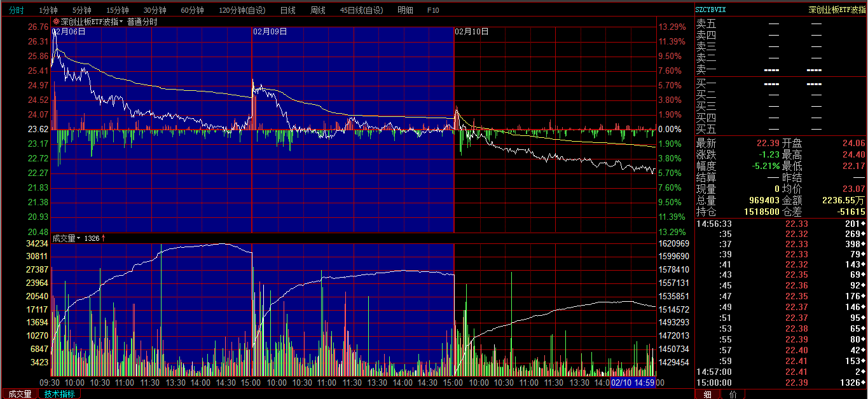Switch to 60分钟 period view
Screen dimensions: 868x399
point(192,10)
